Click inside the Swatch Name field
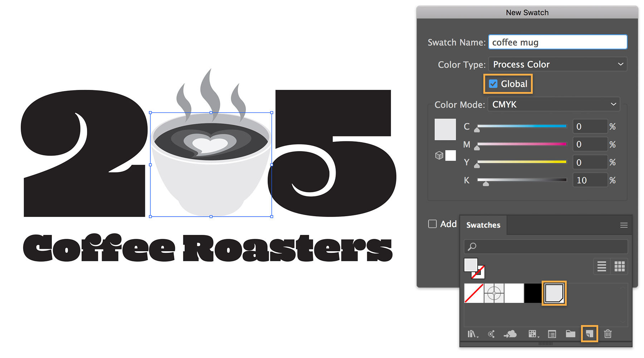The image size is (644, 358). (x=557, y=42)
